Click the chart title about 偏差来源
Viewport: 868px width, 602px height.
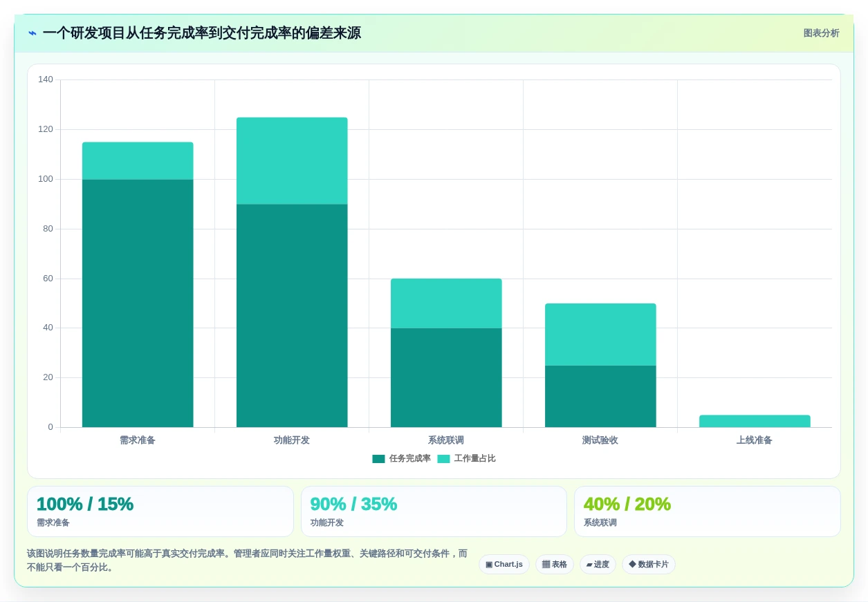(x=201, y=33)
